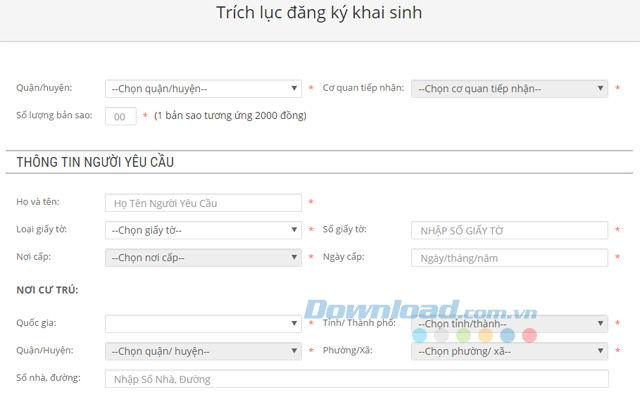Open the Quốc gia dropdown

click(x=203, y=324)
